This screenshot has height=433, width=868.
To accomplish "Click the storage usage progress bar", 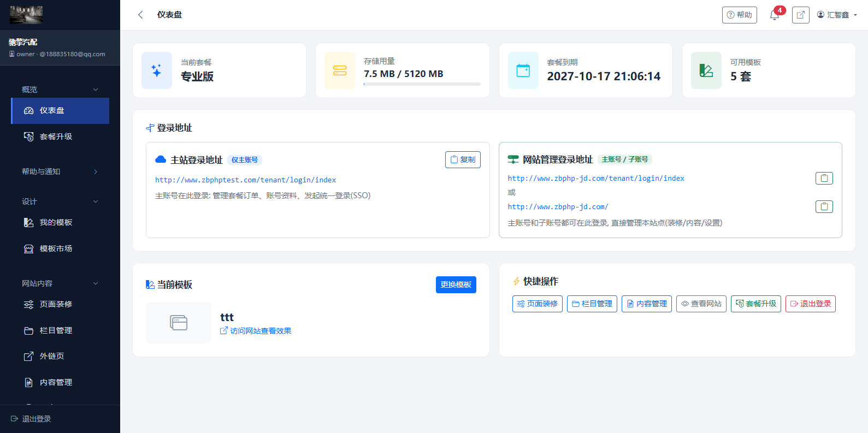I will [x=422, y=84].
